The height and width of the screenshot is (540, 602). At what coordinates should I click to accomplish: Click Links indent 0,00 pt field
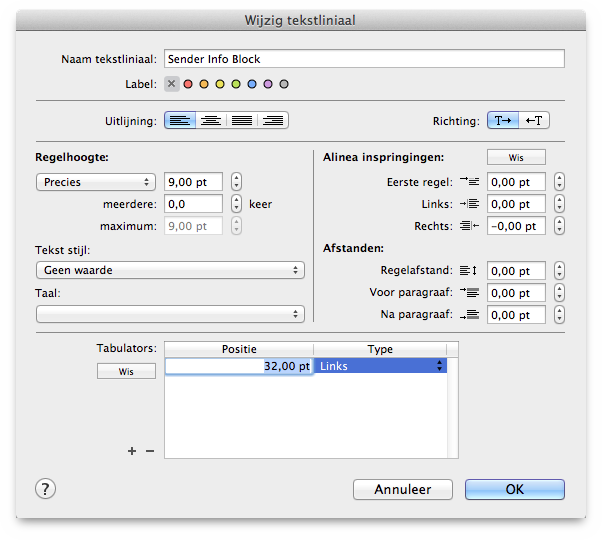click(x=516, y=204)
